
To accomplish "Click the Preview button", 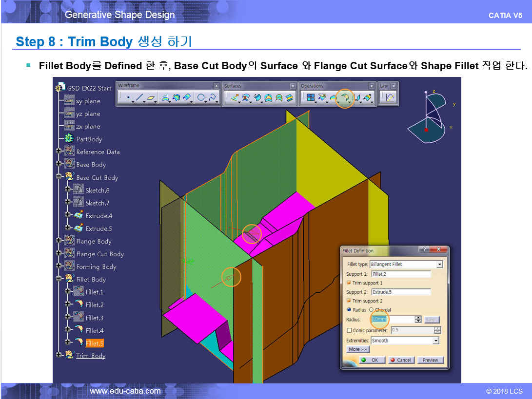I will [x=431, y=360].
